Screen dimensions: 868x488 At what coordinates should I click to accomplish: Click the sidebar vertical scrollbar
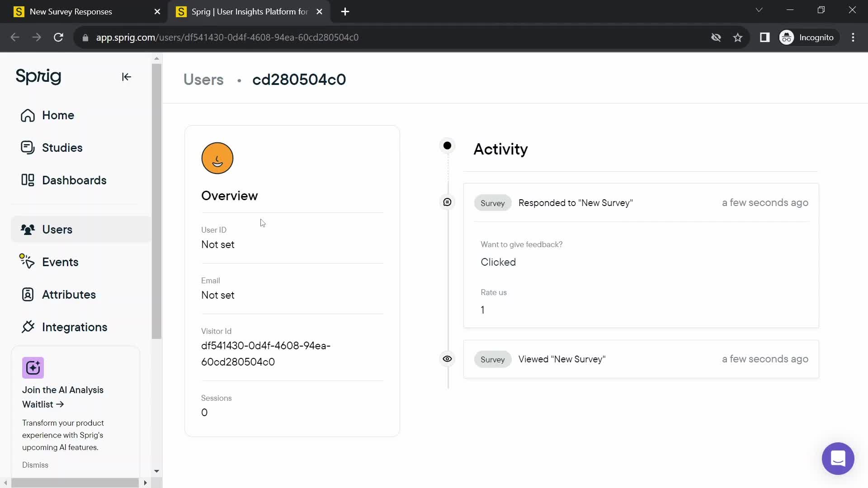pyautogui.click(x=156, y=201)
